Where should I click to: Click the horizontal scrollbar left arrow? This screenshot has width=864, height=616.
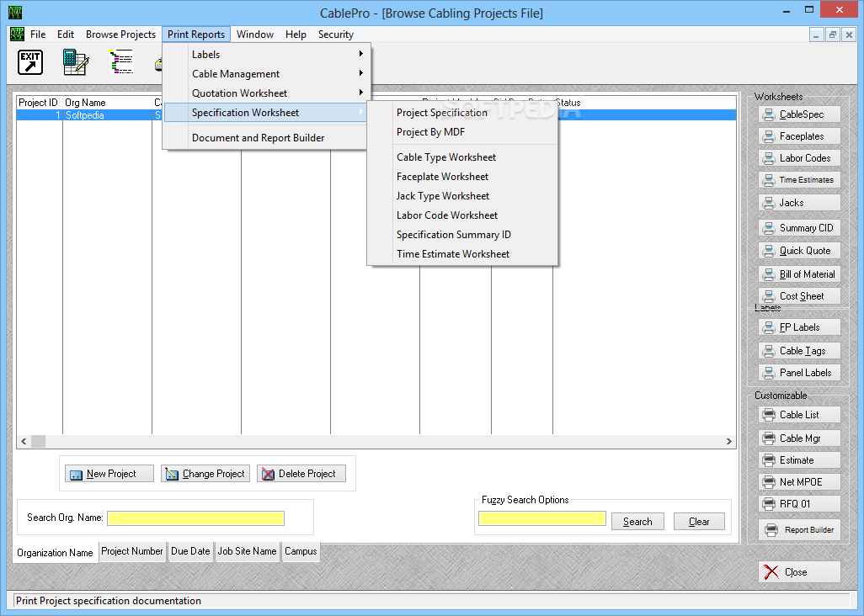tap(24, 441)
